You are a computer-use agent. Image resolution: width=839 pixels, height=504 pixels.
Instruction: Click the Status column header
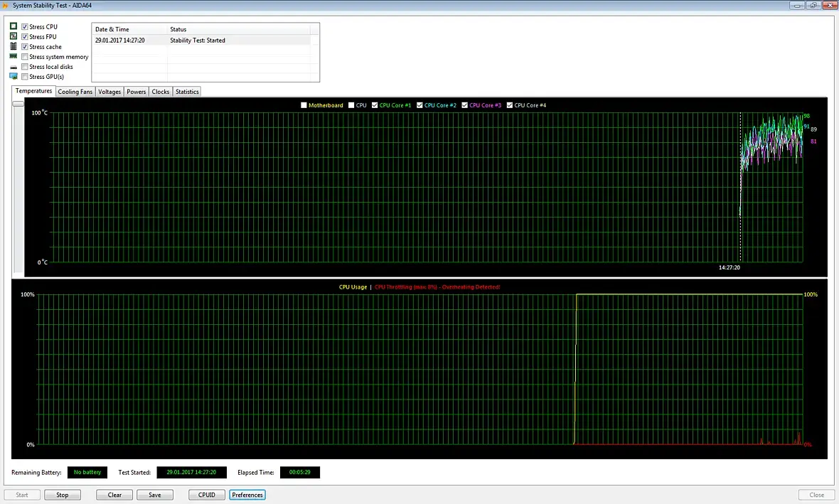coord(238,29)
